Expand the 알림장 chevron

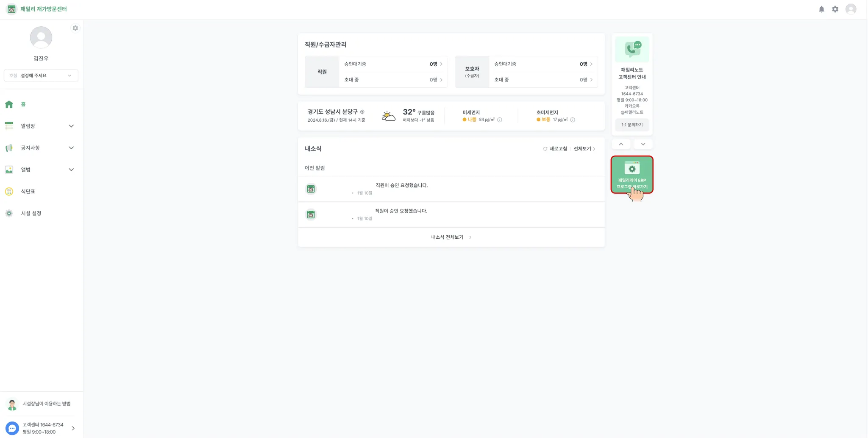(x=71, y=126)
